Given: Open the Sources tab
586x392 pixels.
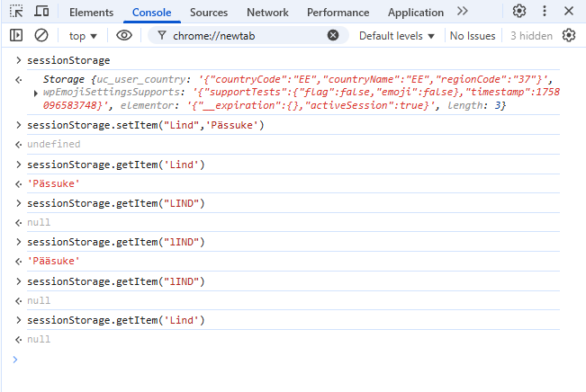Looking at the screenshot, I should [x=209, y=13].
